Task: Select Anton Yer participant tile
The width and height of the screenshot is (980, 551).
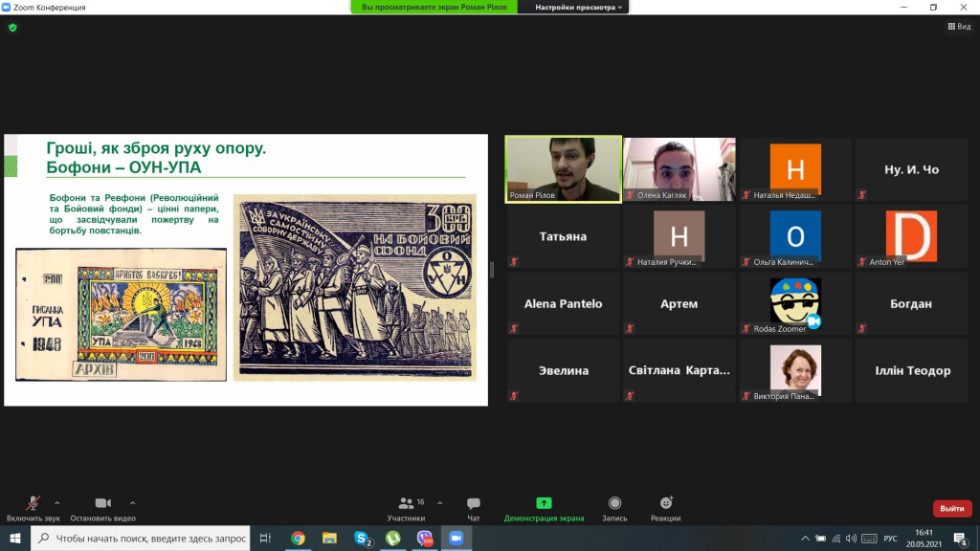Action: click(x=911, y=236)
